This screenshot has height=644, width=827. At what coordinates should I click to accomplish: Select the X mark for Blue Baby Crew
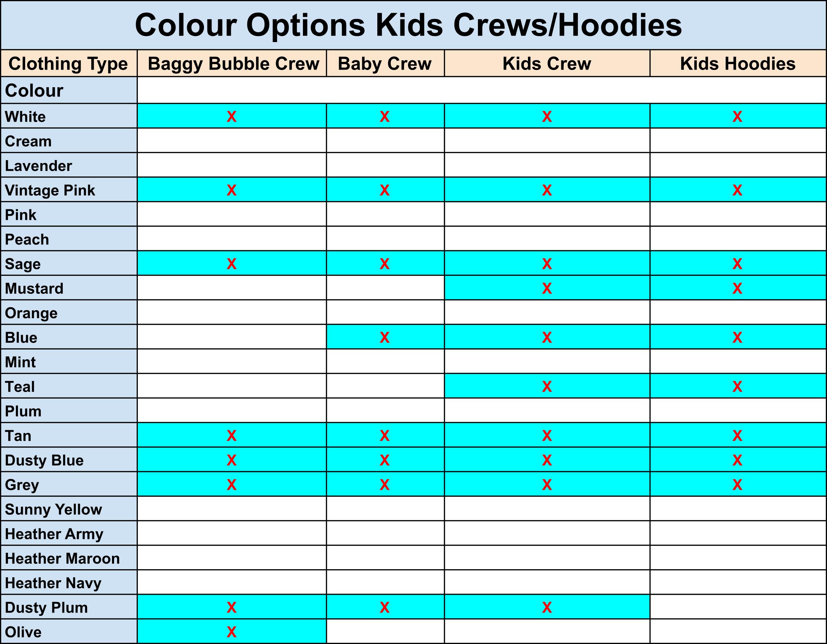pyautogui.click(x=385, y=338)
